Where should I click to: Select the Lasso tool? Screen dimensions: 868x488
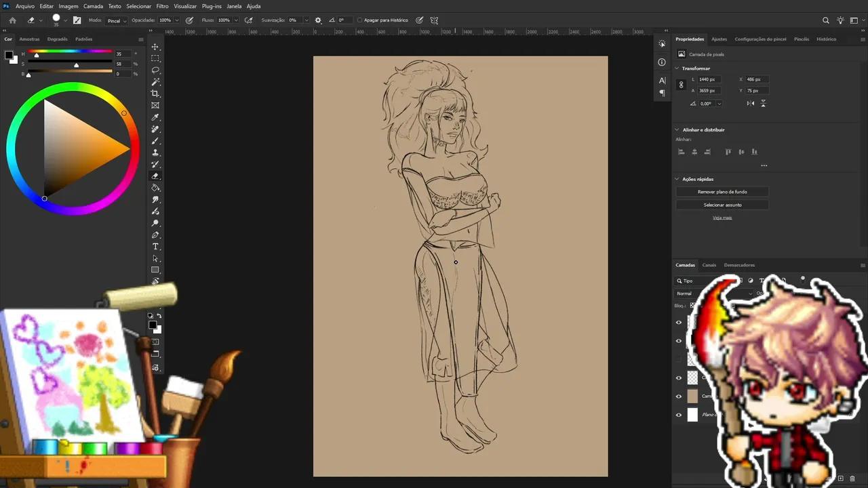point(155,70)
